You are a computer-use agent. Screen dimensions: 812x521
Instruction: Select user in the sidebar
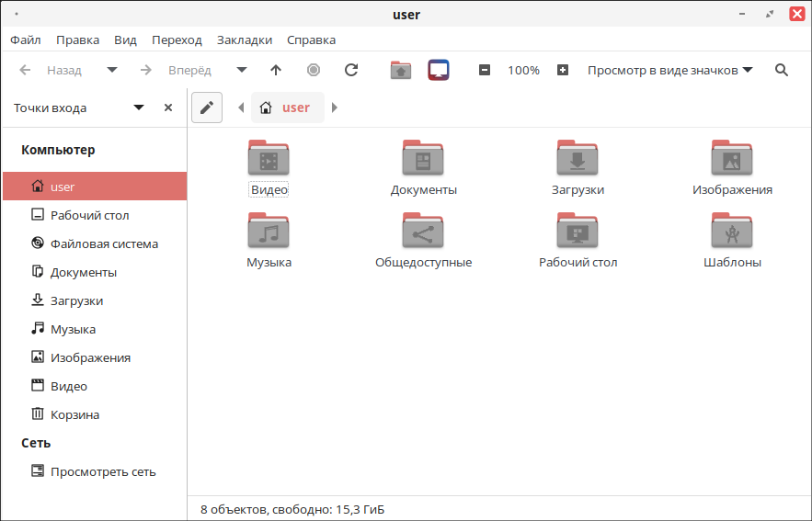coord(95,187)
